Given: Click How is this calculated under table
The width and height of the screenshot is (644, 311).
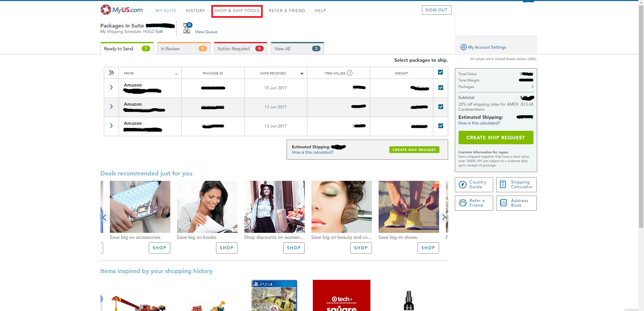Looking at the screenshot, I should point(312,152).
